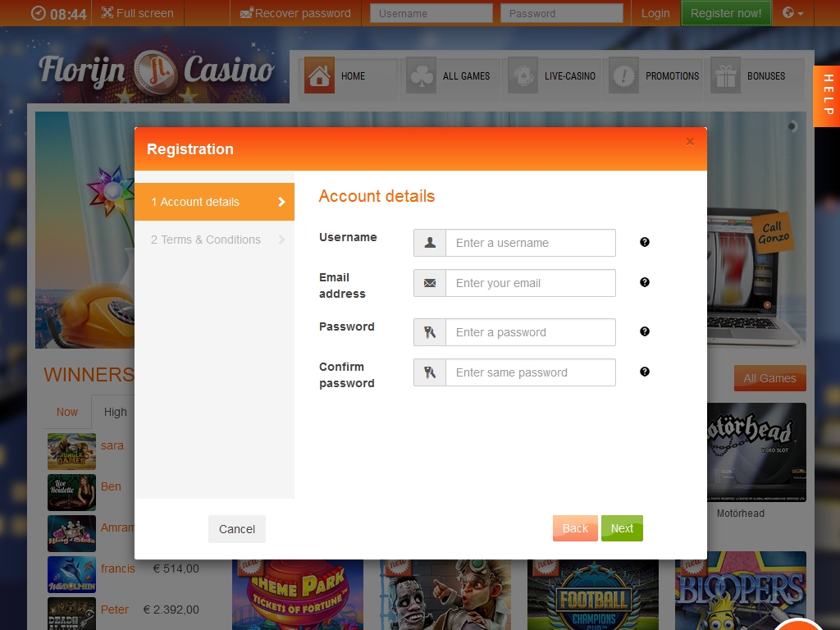Viewport: 840px width, 630px height.
Task: Click the Enter a username field
Action: (531, 243)
